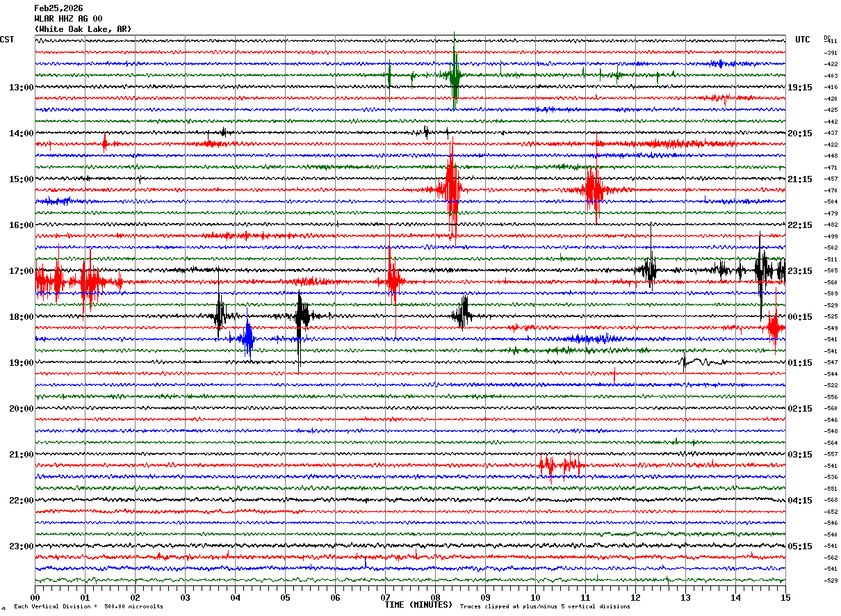Click the DC offset value -568
The width and height of the screenshot is (841, 616).
[831, 500]
